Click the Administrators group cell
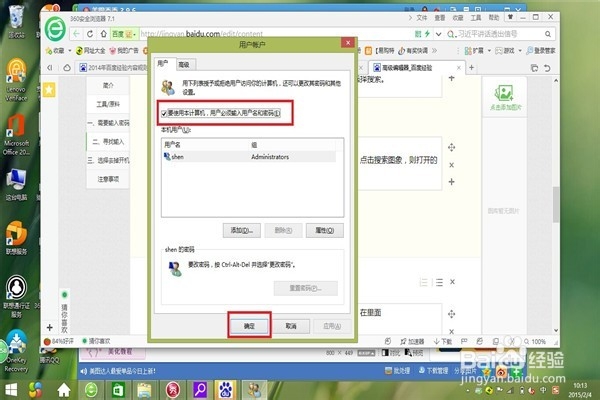Viewport: 600px width, 400px height. (270, 157)
